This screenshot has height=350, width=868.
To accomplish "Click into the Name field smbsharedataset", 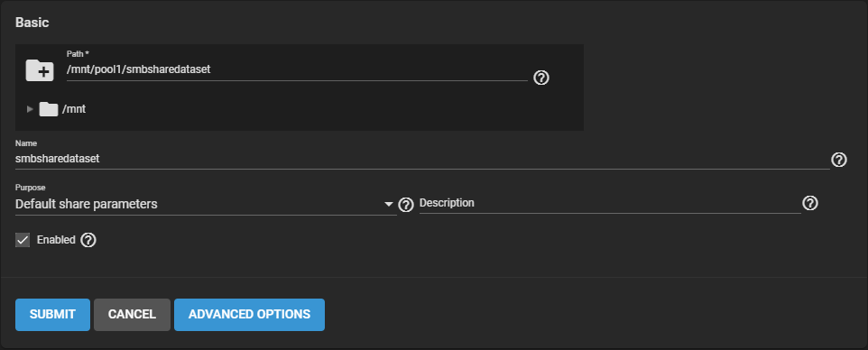I will click(422, 159).
